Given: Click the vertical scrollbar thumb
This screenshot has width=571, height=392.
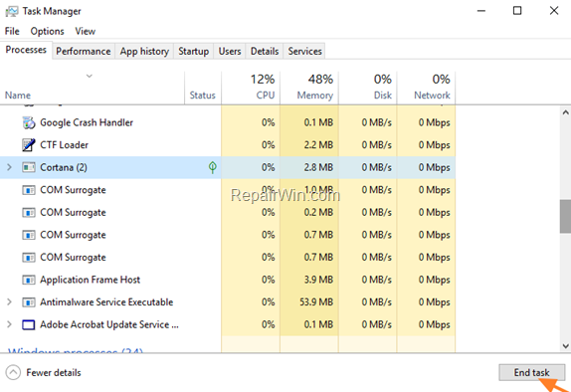Looking at the screenshot, I should pyautogui.click(x=566, y=217).
